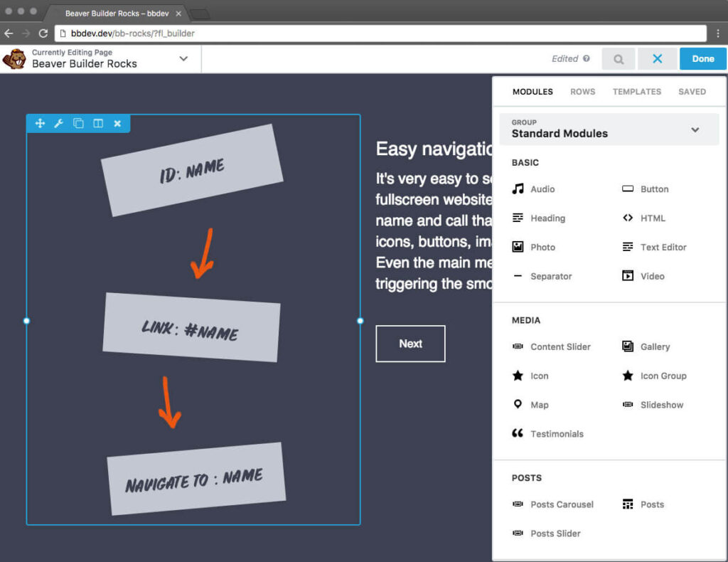View the SAVED tab
The height and width of the screenshot is (562, 728).
(x=692, y=91)
